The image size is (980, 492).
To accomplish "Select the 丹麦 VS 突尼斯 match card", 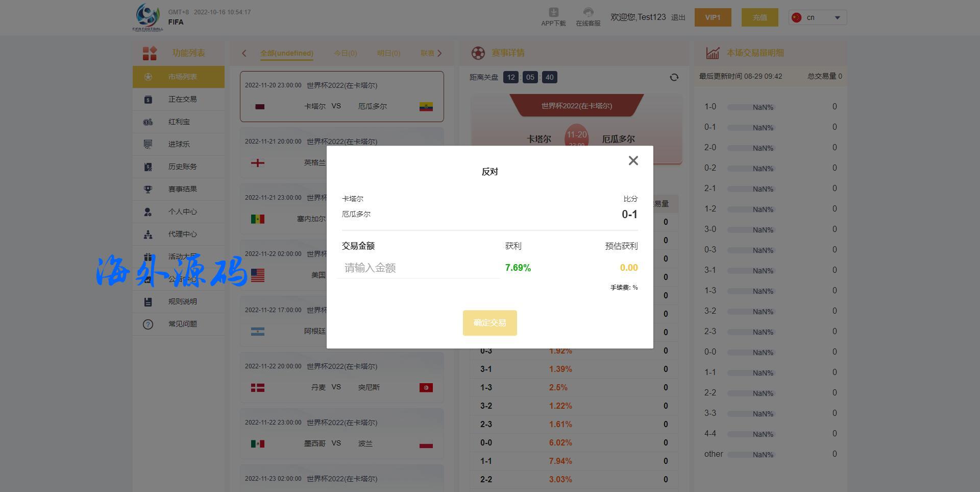I will 341,378.
